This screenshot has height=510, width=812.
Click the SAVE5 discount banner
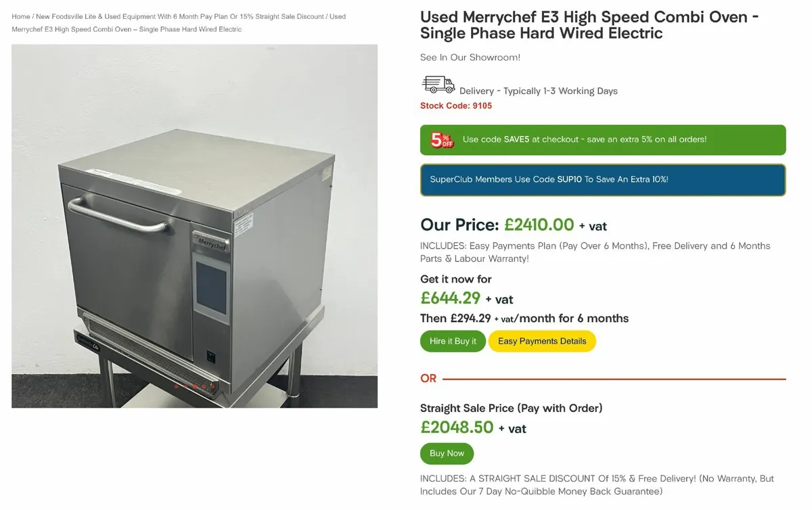pos(603,139)
